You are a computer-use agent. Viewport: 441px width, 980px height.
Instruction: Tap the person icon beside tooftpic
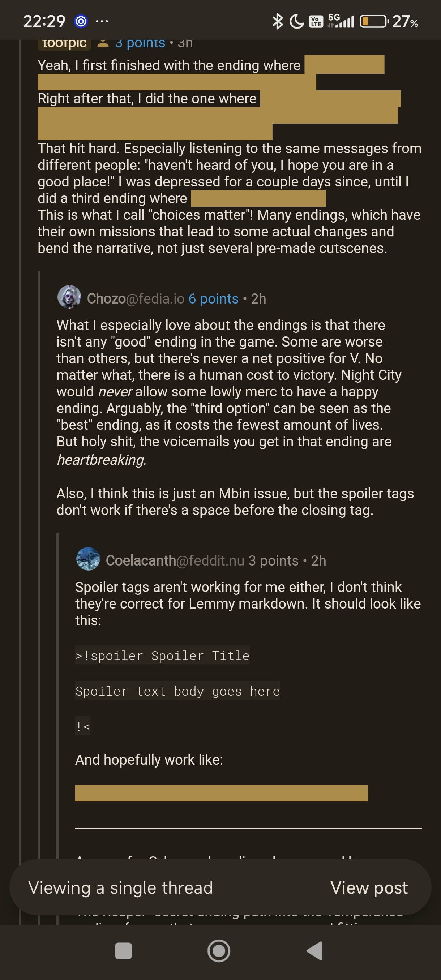[103, 43]
